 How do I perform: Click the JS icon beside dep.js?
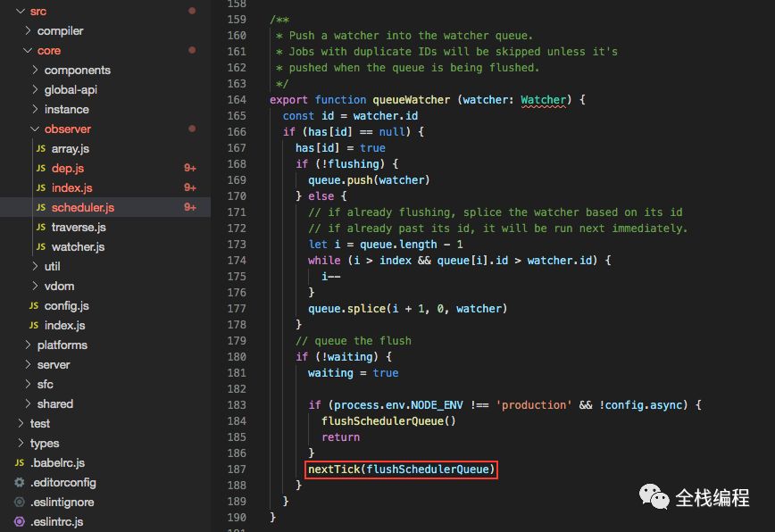click(x=41, y=168)
